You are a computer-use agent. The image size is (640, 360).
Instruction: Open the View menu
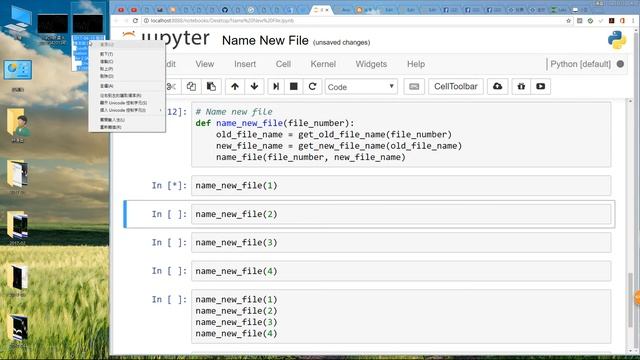click(204, 64)
